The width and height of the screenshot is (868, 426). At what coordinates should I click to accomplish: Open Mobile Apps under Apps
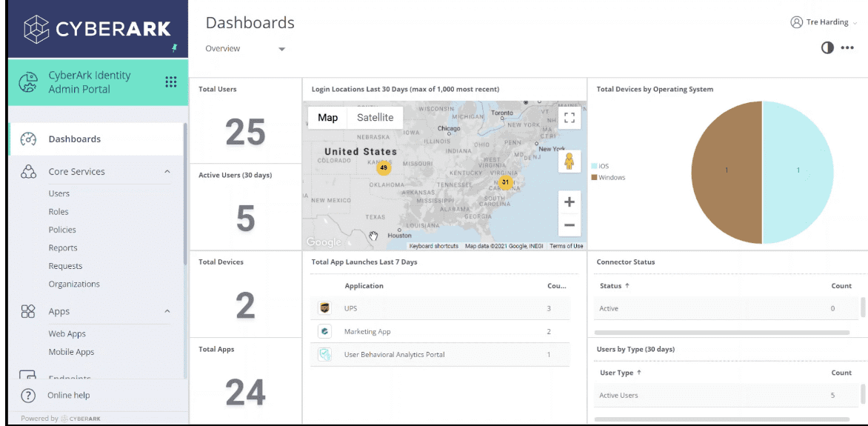[x=71, y=352]
